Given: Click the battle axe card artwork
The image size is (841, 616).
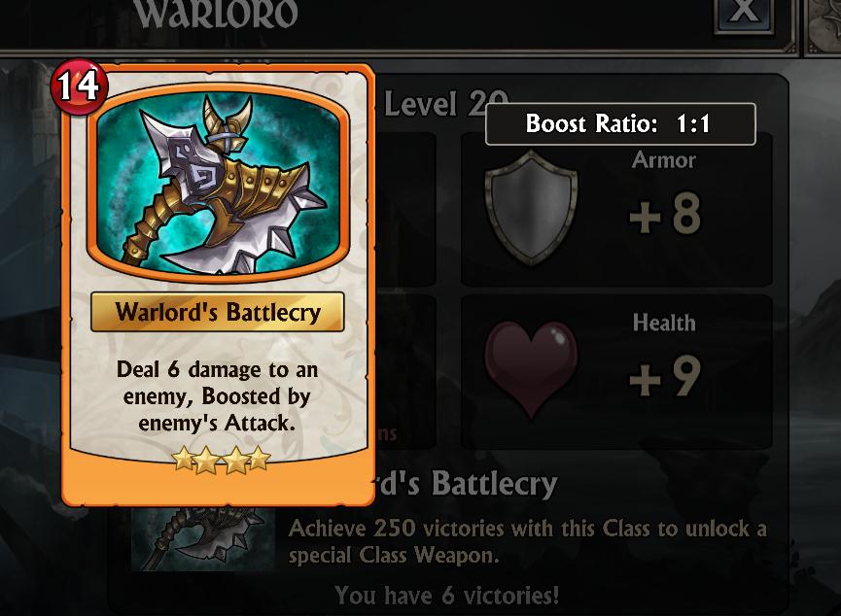Looking at the screenshot, I should click(219, 182).
